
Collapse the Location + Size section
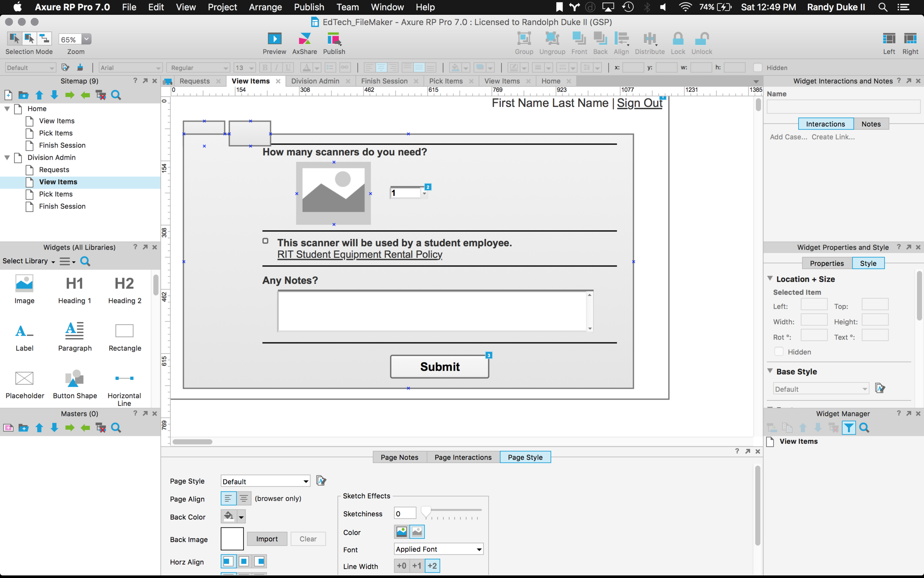tap(770, 278)
